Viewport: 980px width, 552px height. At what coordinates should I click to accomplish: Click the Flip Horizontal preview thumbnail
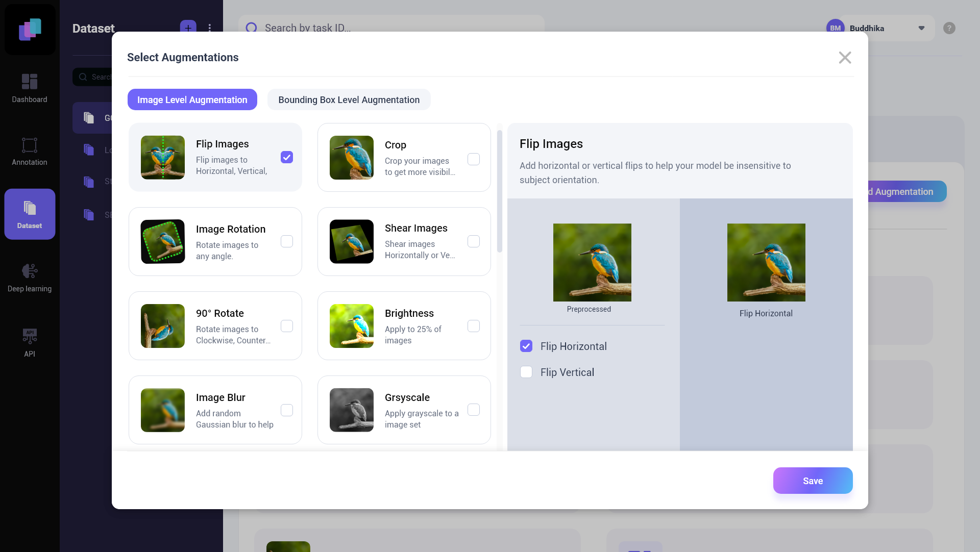pos(766,262)
